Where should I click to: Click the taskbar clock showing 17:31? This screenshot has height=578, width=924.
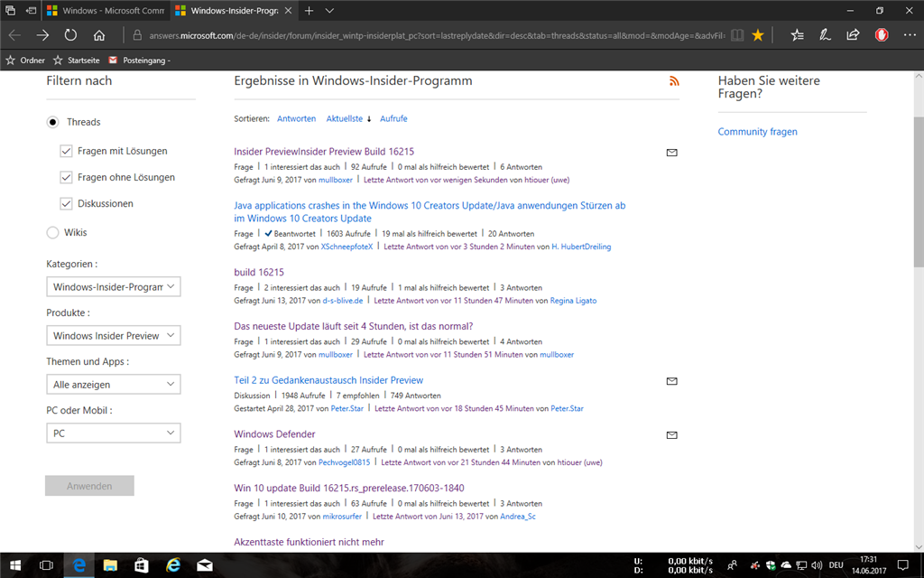coord(869,565)
